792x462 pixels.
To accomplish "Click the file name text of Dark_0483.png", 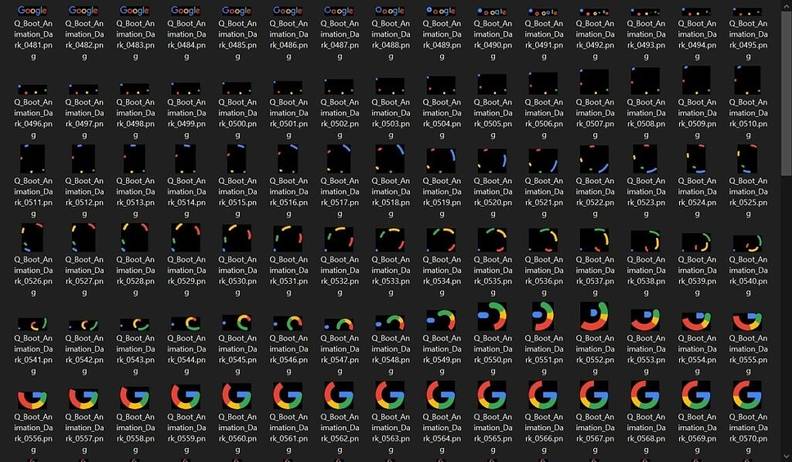I will pyautogui.click(x=135, y=40).
